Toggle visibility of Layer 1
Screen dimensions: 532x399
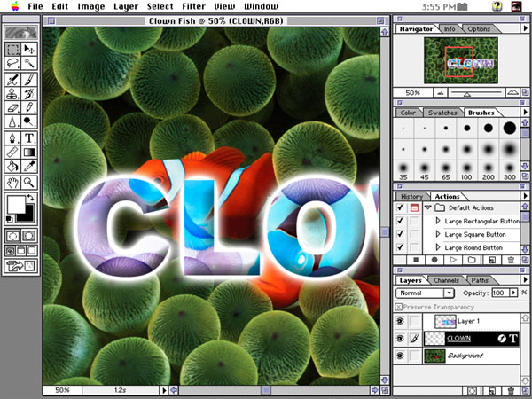(399, 320)
